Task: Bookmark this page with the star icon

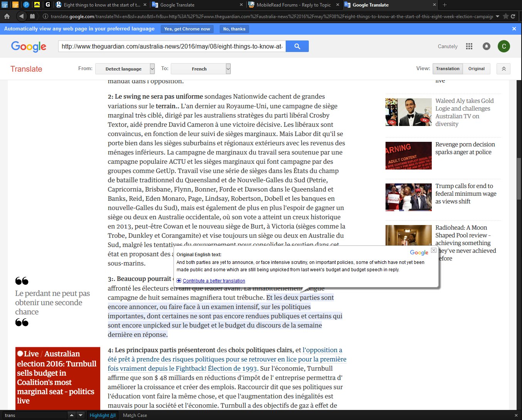Action: click(505, 16)
